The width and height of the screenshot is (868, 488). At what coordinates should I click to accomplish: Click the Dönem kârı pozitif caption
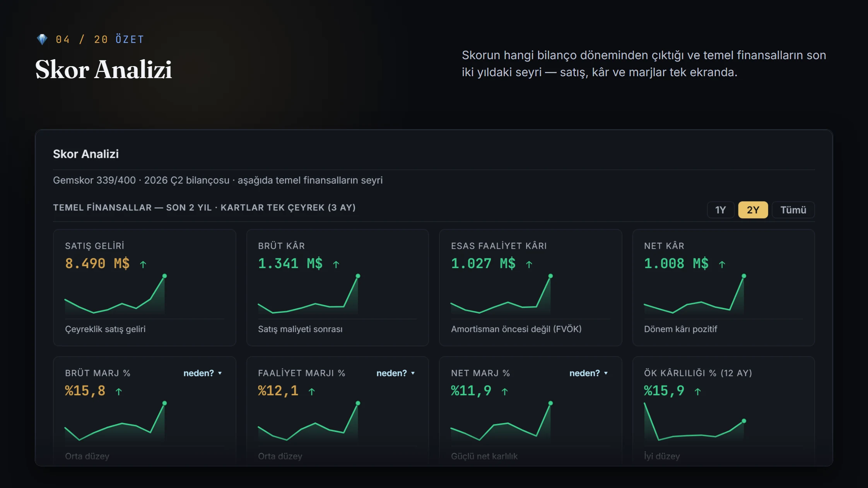pyautogui.click(x=680, y=329)
